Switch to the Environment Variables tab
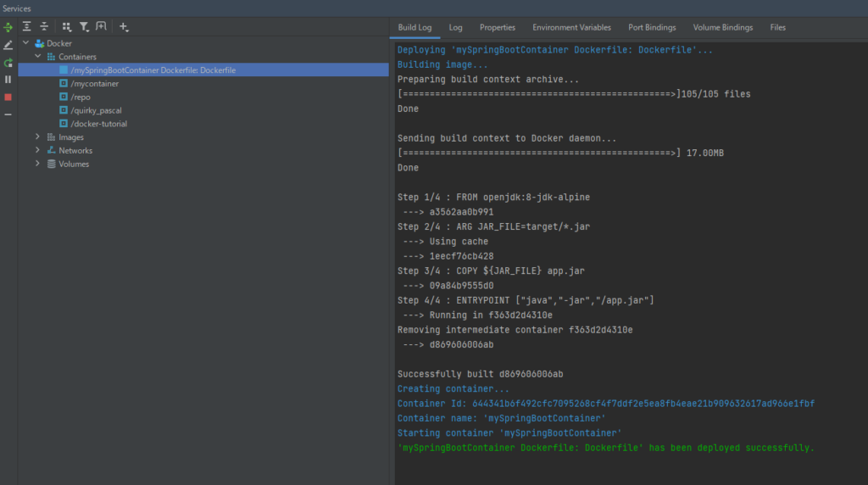The height and width of the screenshot is (485, 868). pyautogui.click(x=571, y=28)
